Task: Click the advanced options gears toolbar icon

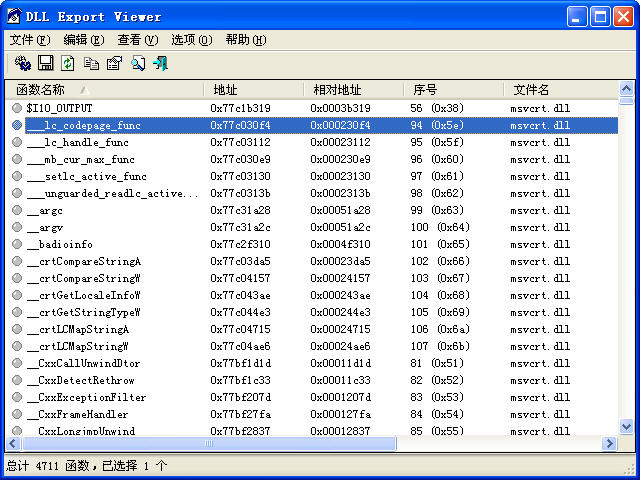Action: [23, 64]
